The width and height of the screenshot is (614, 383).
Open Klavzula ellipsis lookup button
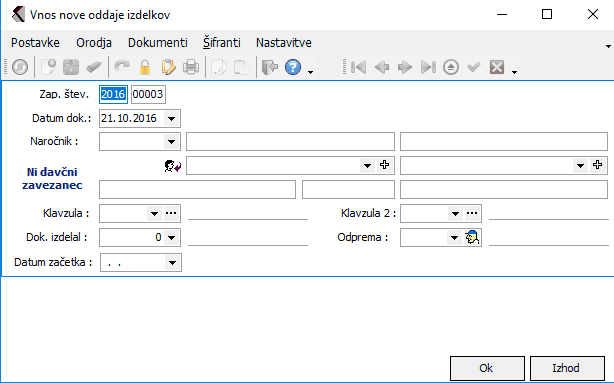171,213
